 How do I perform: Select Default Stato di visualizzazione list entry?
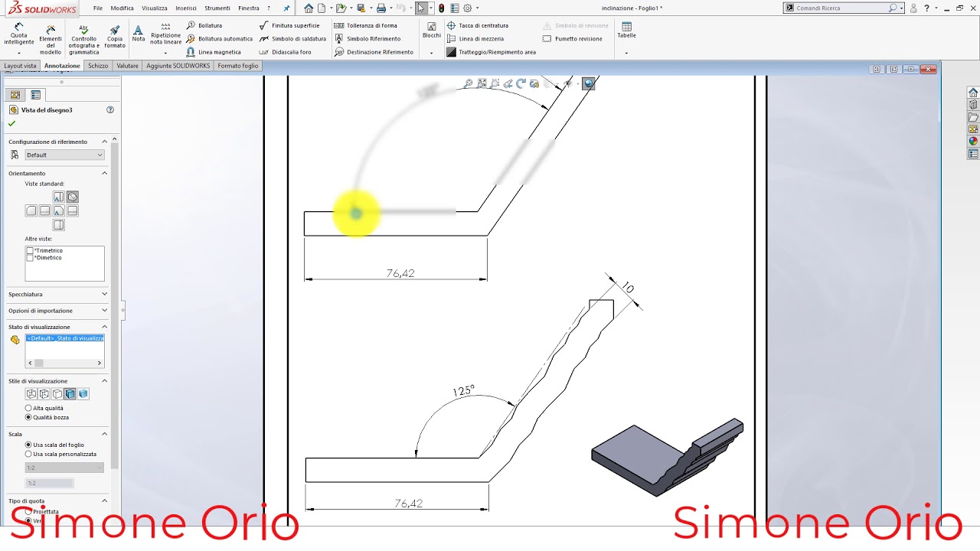click(x=65, y=338)
